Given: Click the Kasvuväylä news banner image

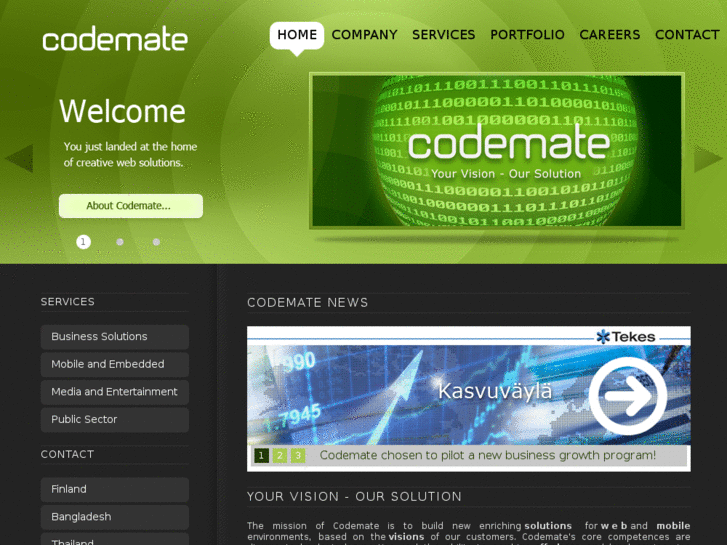Looking at the screenshot, I should tap(469, 395).
